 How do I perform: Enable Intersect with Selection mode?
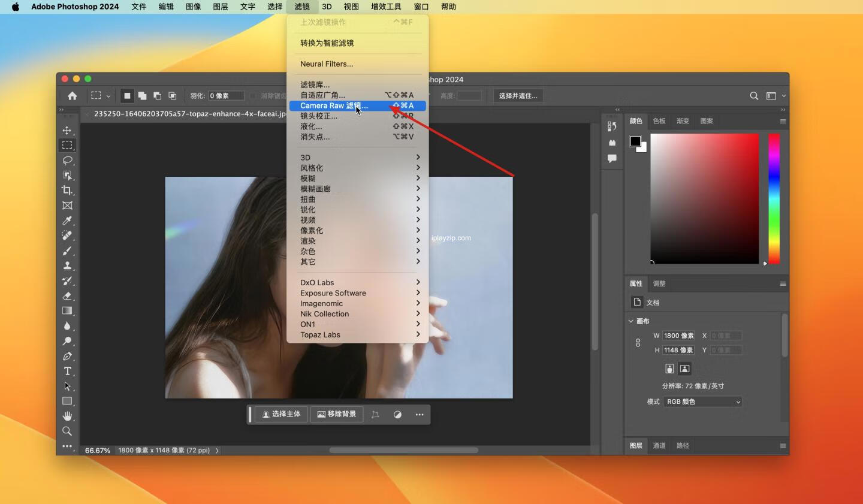click(x=172, y=96)
